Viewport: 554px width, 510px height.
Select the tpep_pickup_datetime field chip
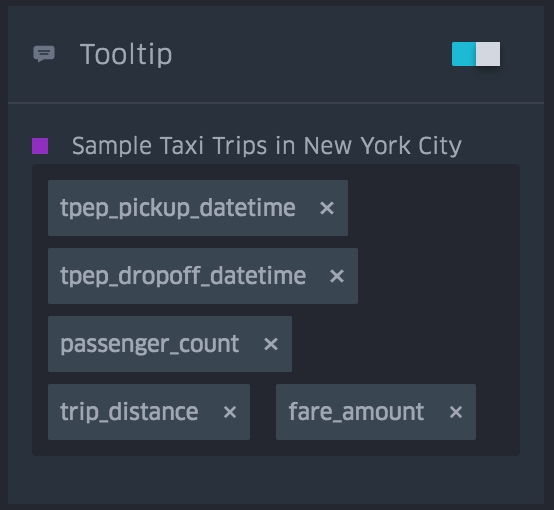(198, 208)
